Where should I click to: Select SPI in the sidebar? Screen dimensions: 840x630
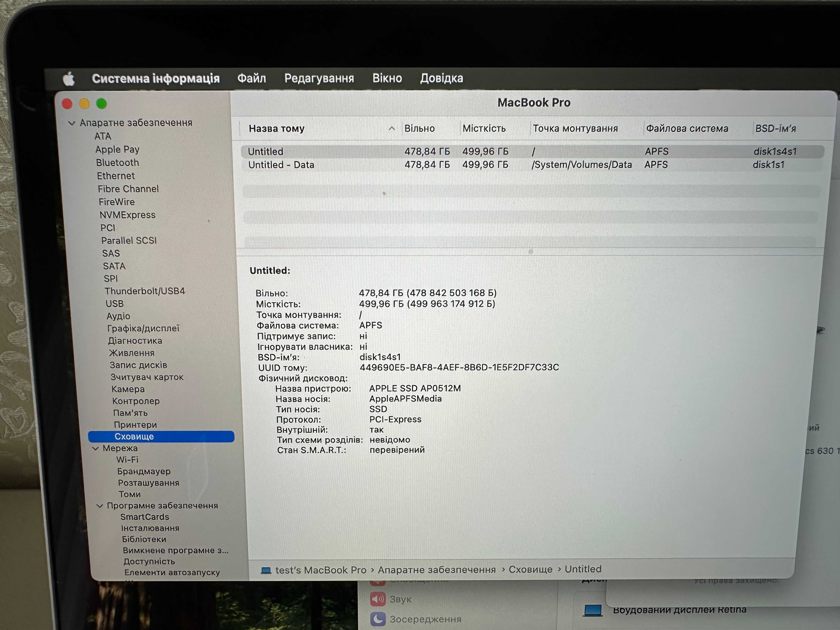click(111, 279)
